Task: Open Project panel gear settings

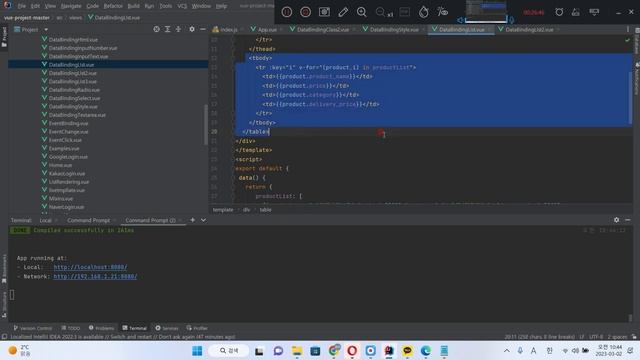Action: pyautogui.click(x=192, y=29)
